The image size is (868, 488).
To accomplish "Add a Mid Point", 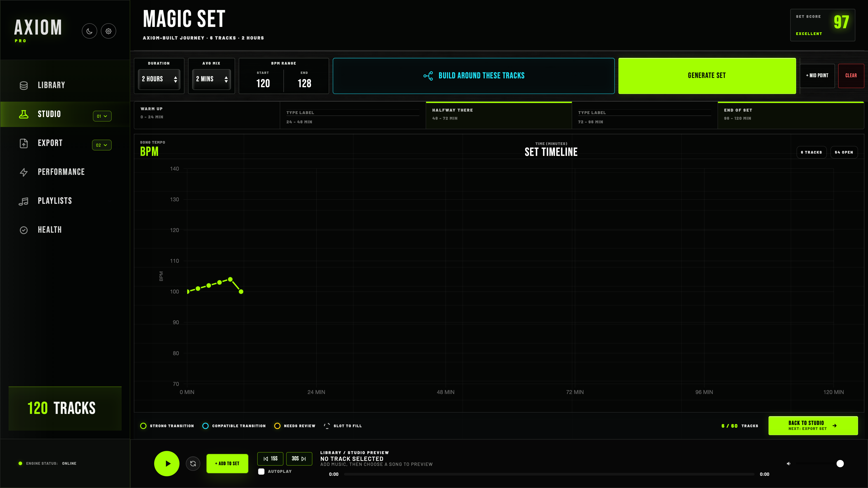I will 817,76.
